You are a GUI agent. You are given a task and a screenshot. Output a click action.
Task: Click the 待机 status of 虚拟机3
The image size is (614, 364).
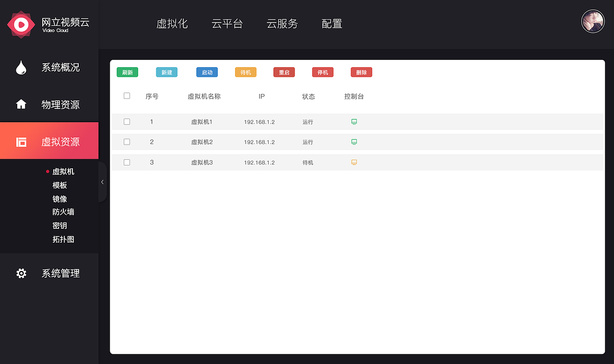click(308, 163)
